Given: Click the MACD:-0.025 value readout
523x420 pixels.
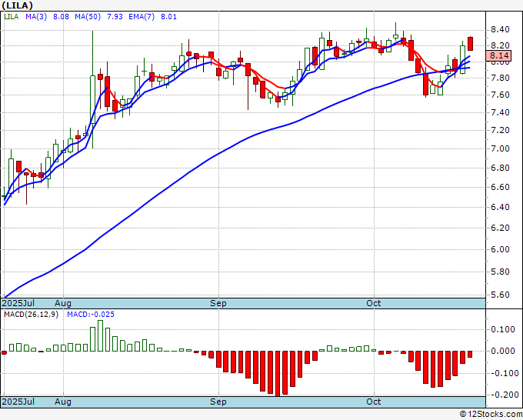Looking at the screenshot, I should click(91, 315).
